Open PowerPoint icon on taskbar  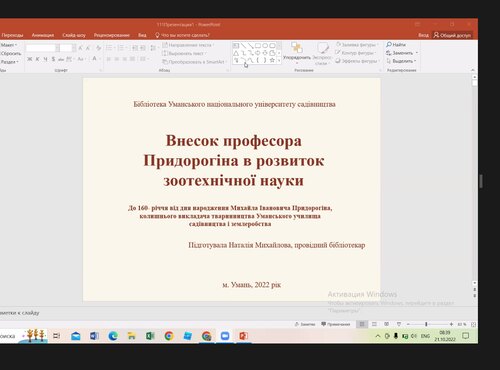[244, 336]
